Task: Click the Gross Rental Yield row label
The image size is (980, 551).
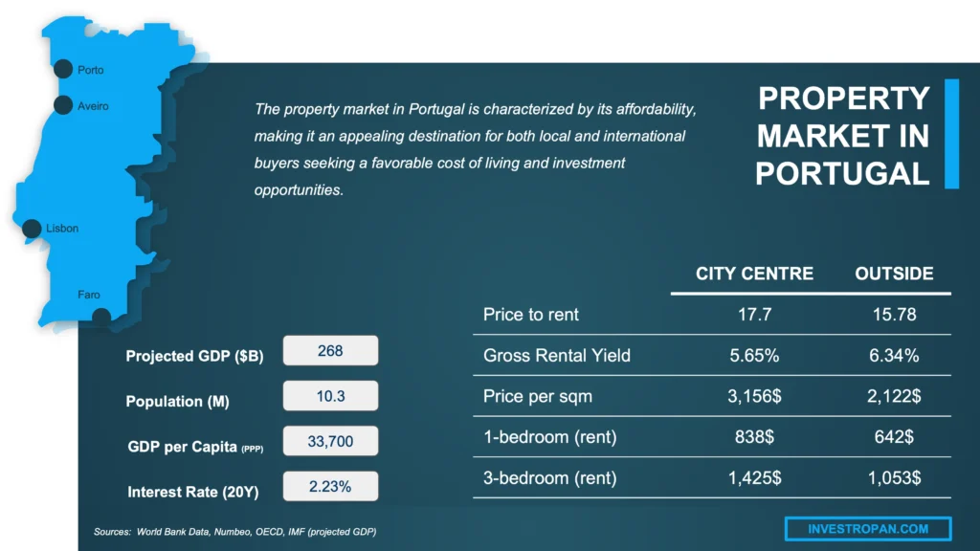Action: point(557,356)
